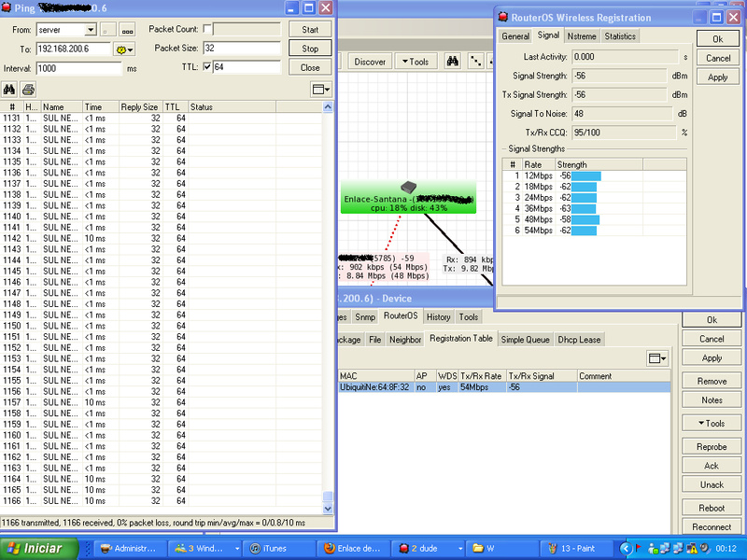The image size is (747, 560).
Task: Open the Simple Queue tab
Action: 526,340
